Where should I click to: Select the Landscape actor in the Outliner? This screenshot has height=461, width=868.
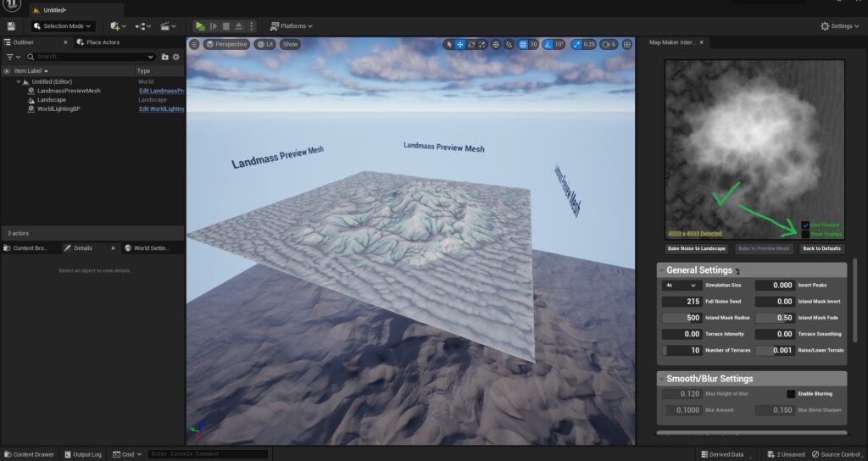pyautogui.click(x=52, y=100)
